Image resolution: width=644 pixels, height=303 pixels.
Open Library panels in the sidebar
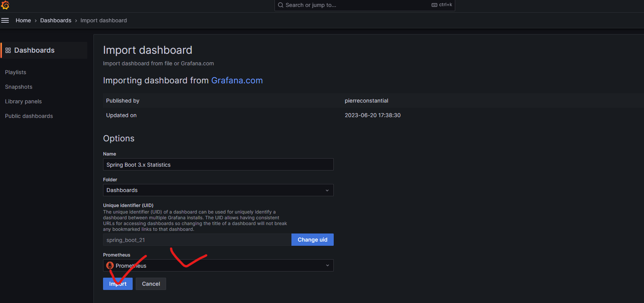tap(23, 101)
